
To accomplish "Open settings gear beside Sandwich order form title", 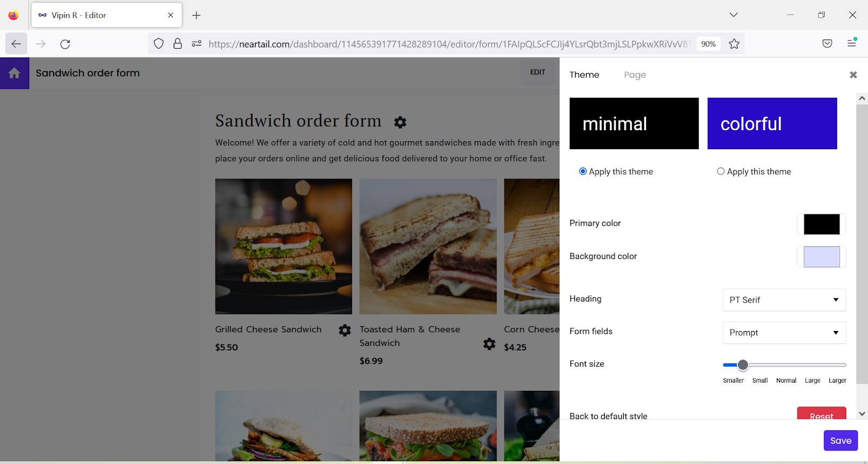I will point(400,122).
